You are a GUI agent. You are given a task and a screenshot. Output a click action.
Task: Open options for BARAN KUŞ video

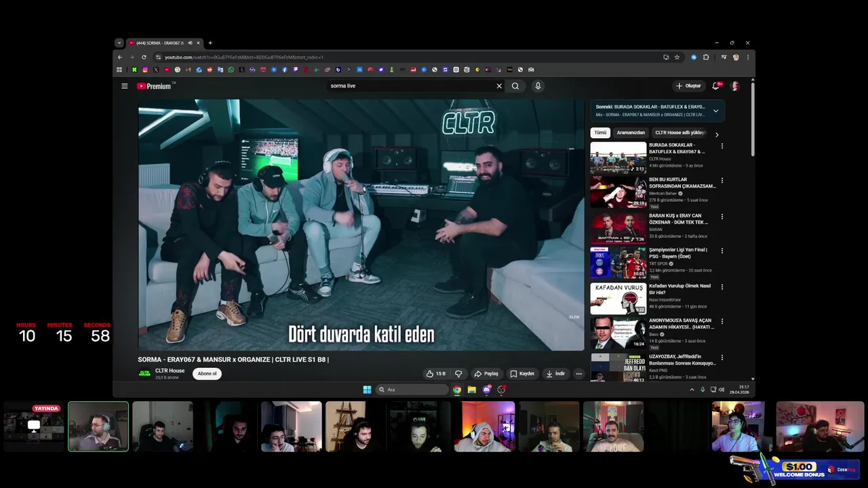pos(722,216)
